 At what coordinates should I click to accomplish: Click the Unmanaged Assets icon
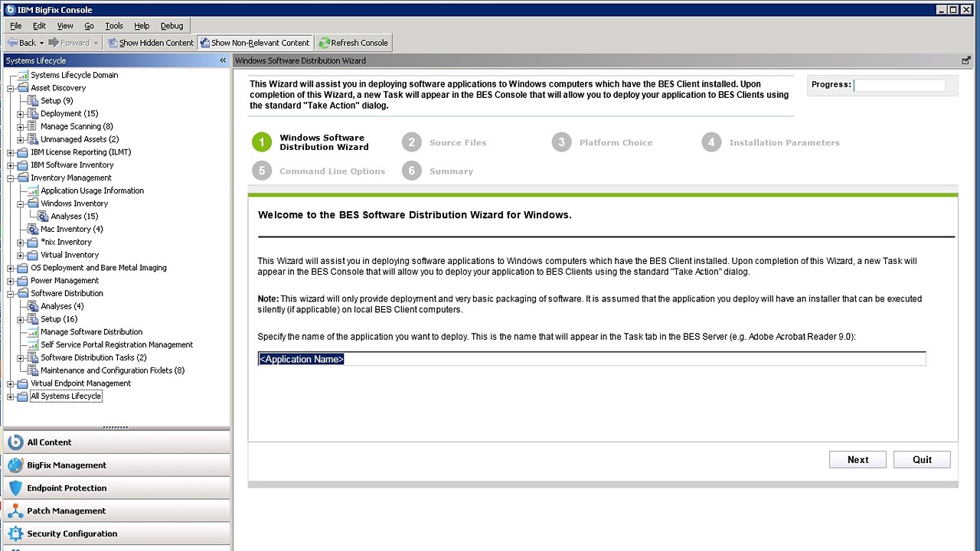click(x=33, y=139)
